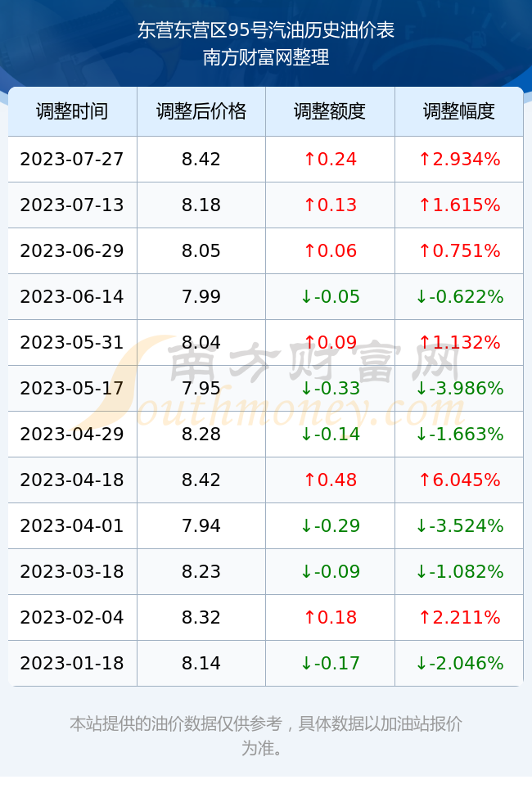Select the 2023-07-27 date cell
This screenshot has height=802, width=532.
(72, 159)
